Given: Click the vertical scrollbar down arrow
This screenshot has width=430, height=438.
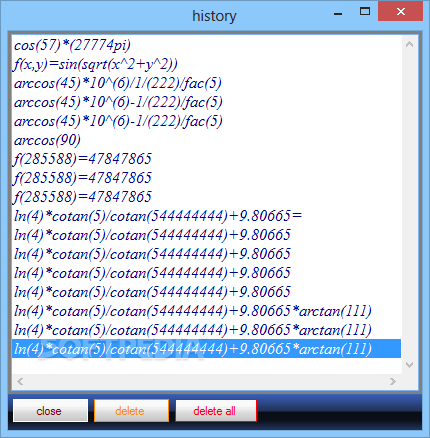Looking at the screenshot, I should coord(409,365).
